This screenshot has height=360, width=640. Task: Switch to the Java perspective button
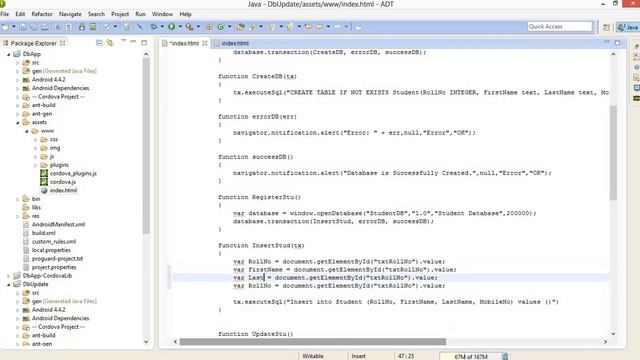point(627,27)
